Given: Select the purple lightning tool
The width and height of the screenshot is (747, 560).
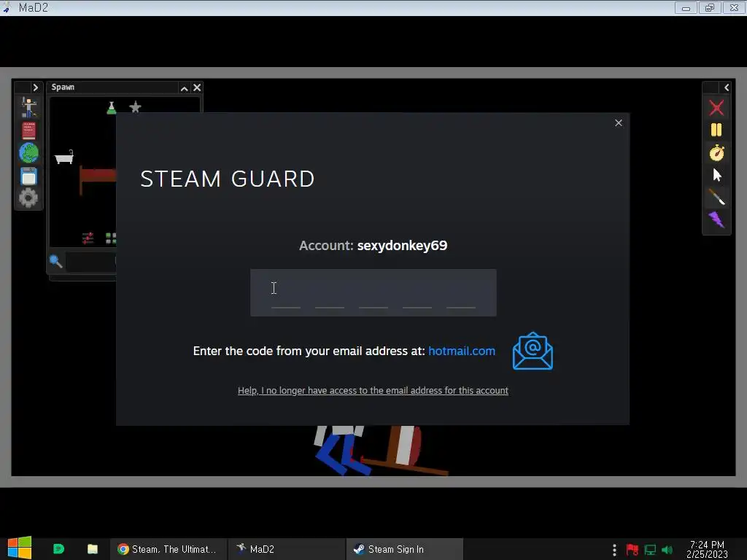Looking at the screenshot, I should point(716,219).
